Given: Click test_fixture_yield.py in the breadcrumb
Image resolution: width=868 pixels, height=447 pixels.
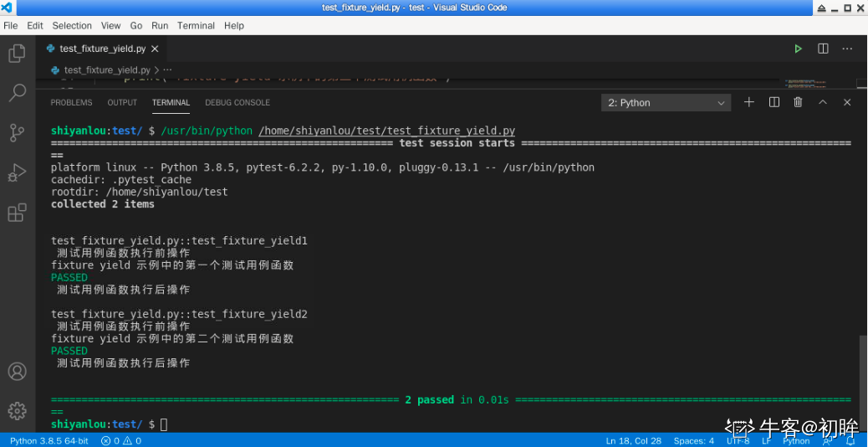Looking at the screenshot, I should 107,70.
